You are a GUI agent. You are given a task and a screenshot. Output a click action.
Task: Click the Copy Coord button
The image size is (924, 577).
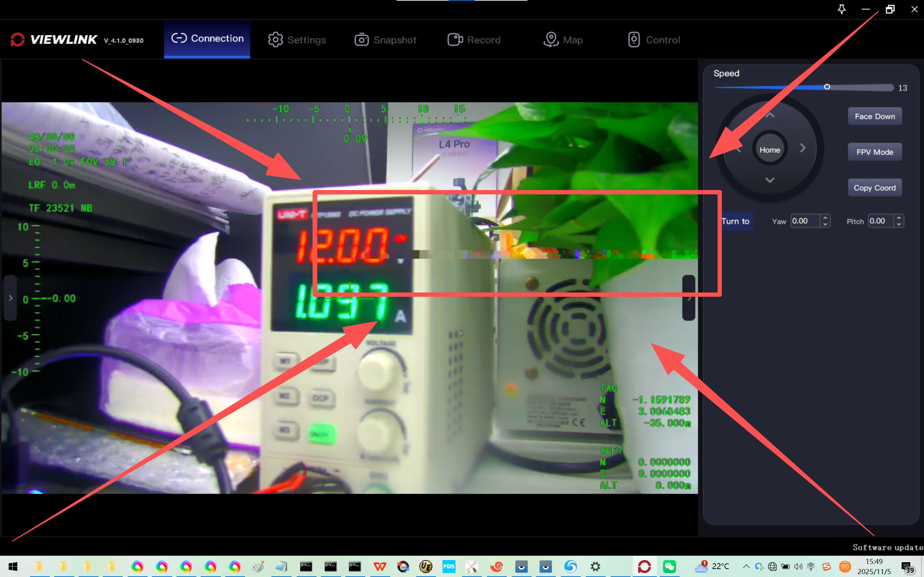874,188
